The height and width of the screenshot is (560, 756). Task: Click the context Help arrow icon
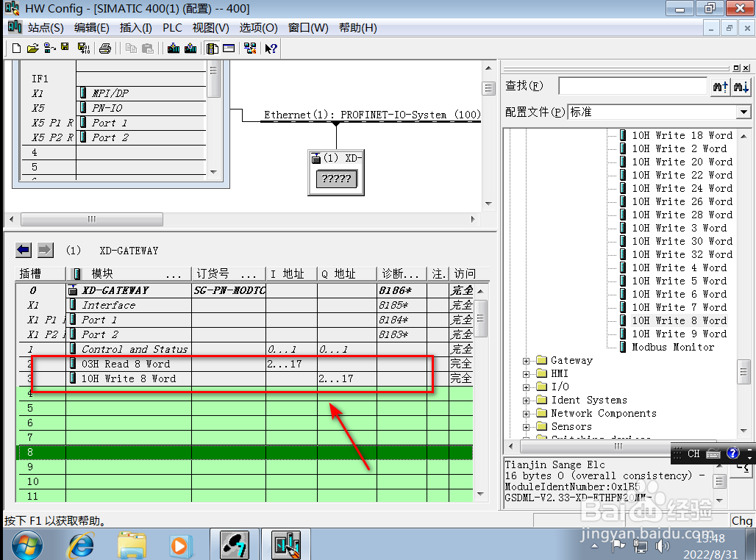[x=271, y=49]
